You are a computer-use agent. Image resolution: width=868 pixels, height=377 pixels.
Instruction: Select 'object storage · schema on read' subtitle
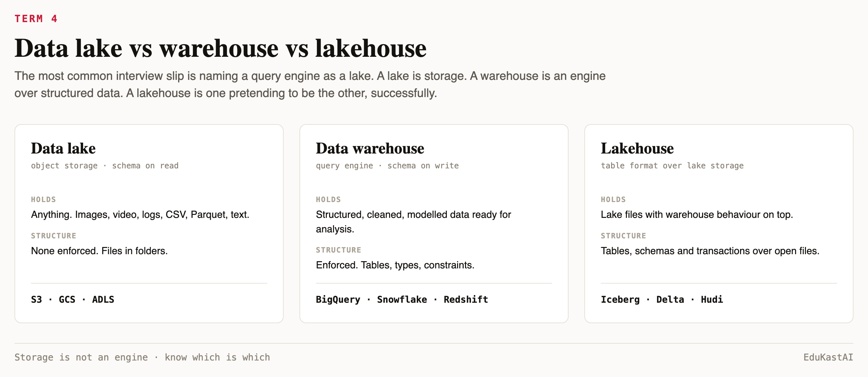coord(105,166)
